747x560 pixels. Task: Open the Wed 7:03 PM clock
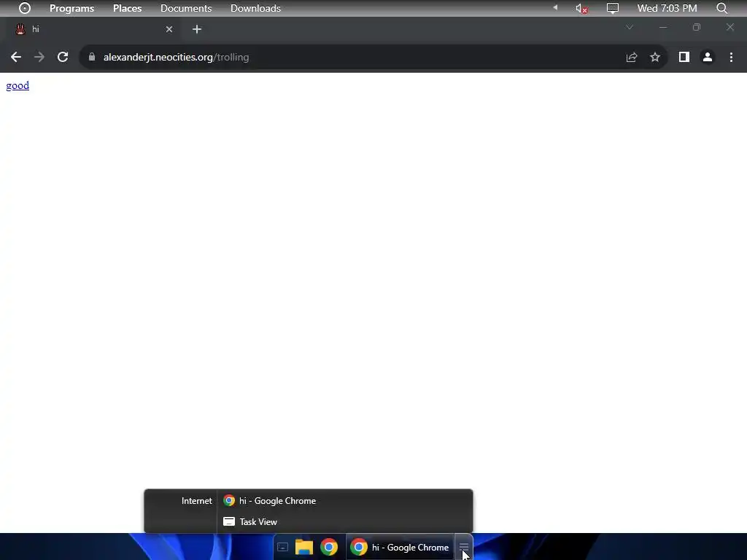[x=667, y=8]
